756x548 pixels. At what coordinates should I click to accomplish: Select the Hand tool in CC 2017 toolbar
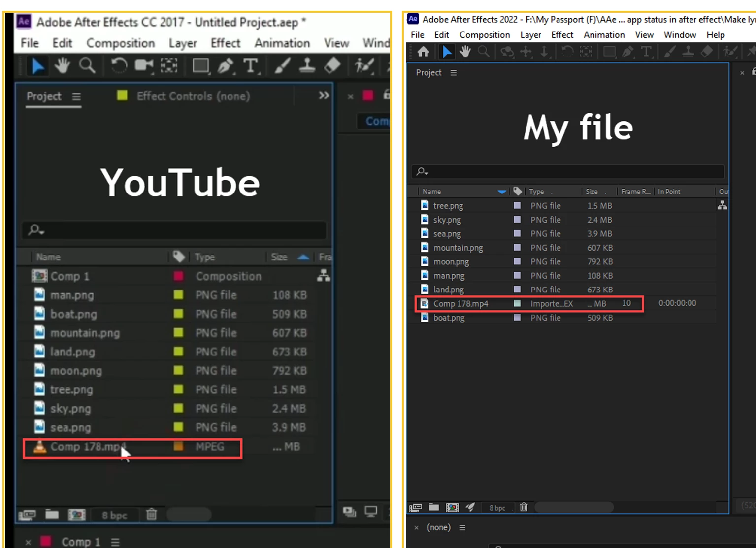(62, 65)
